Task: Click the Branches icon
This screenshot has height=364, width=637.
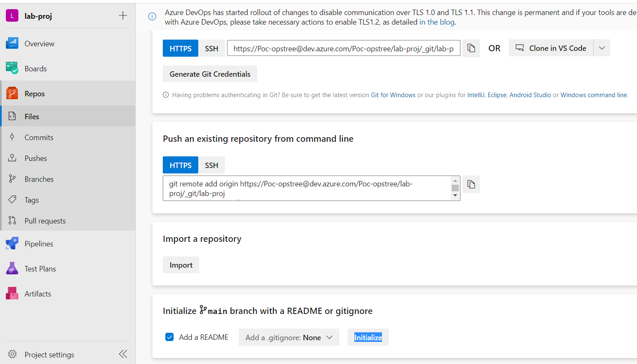Action: (x=12, y=179)
